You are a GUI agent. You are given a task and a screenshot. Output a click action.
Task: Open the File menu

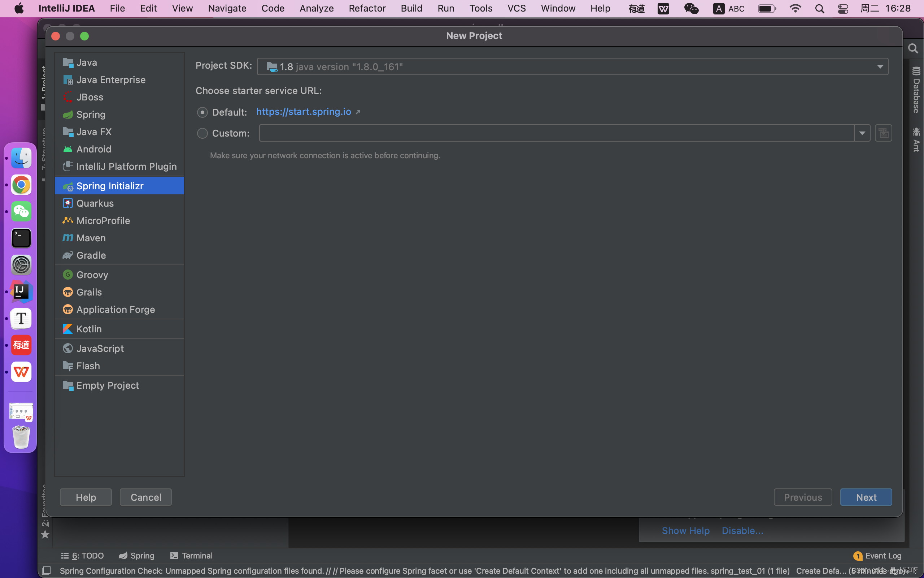click(x=117, y=8)
